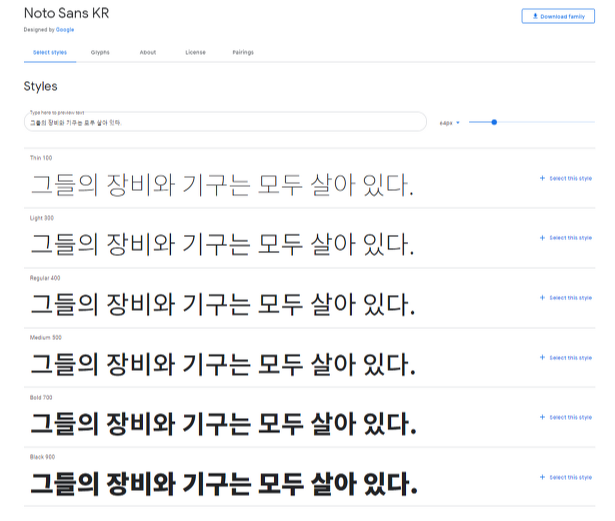The image size is (615, 521).
Task: Select this style for Bold 700
Action: pyautogui.click(x=566, y=417)
